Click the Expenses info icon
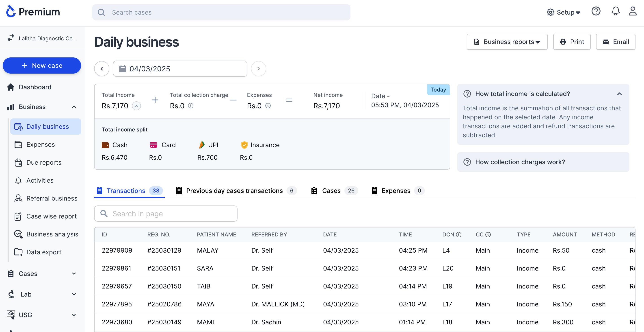Image resolution: width=644 pixels, height=332 pixels. (x=268, y=106)
